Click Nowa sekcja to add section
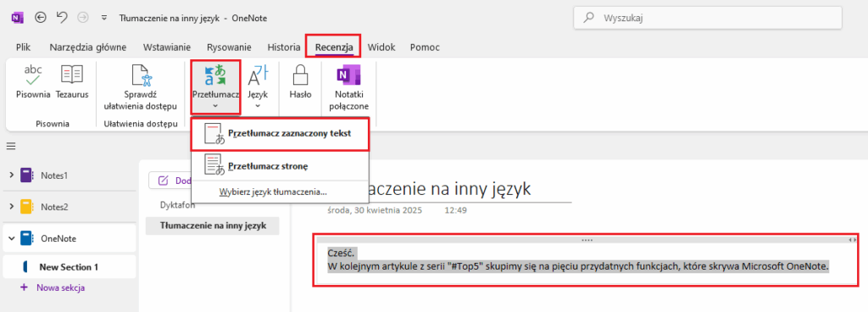Screen dimensions: 868x312 [x=60, y=287]
